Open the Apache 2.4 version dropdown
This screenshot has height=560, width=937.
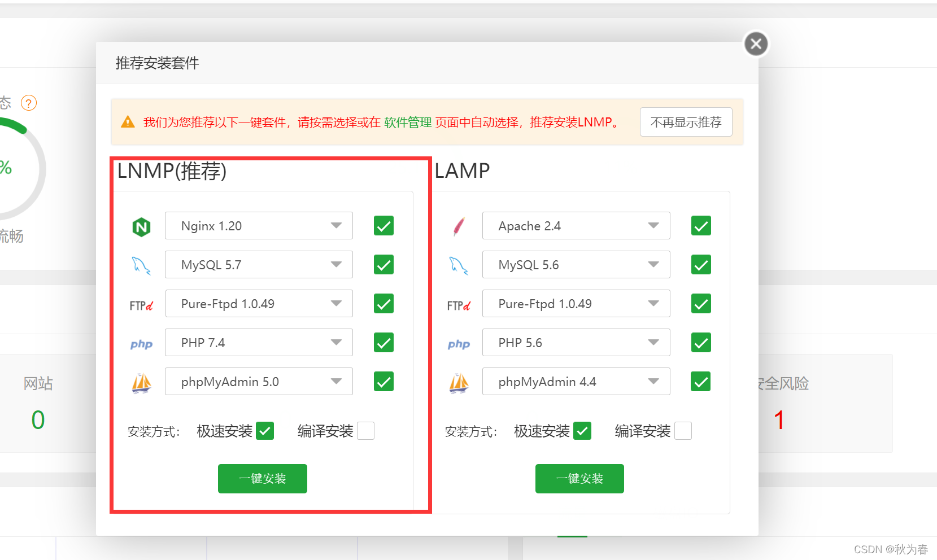(x=576, y=226)
